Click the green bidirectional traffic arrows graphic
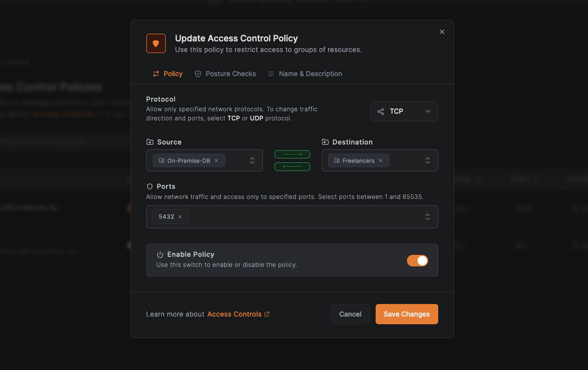The width and height of the screenshot is (588, 370). (x=292, y=160)
